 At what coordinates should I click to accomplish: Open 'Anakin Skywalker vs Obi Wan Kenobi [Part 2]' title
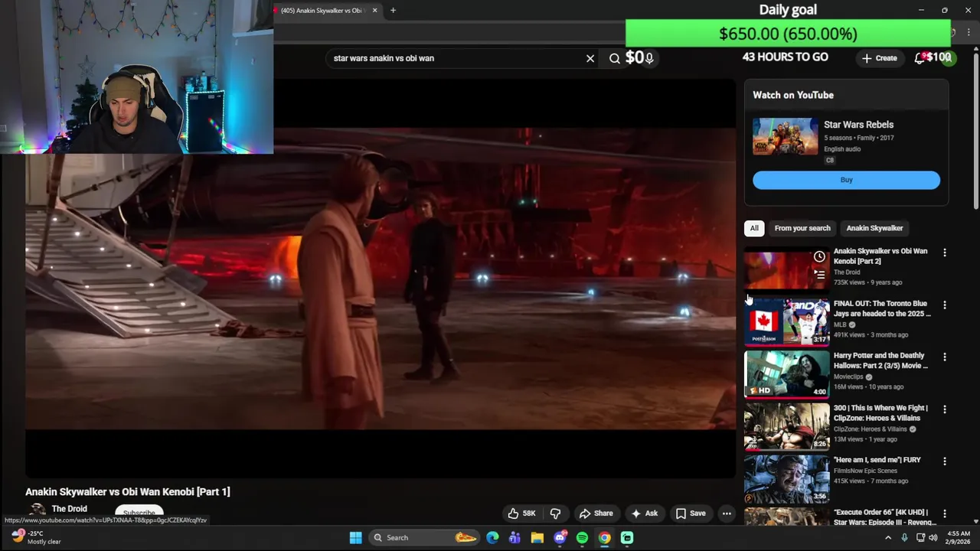(880, 256)
